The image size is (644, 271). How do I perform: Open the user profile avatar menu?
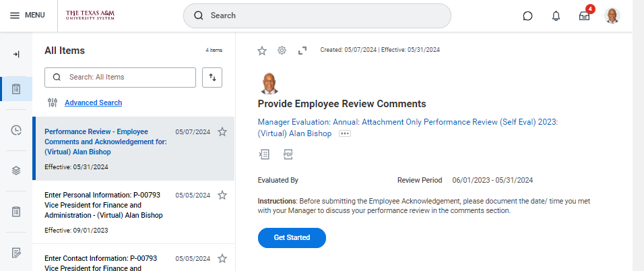point(612,16)
